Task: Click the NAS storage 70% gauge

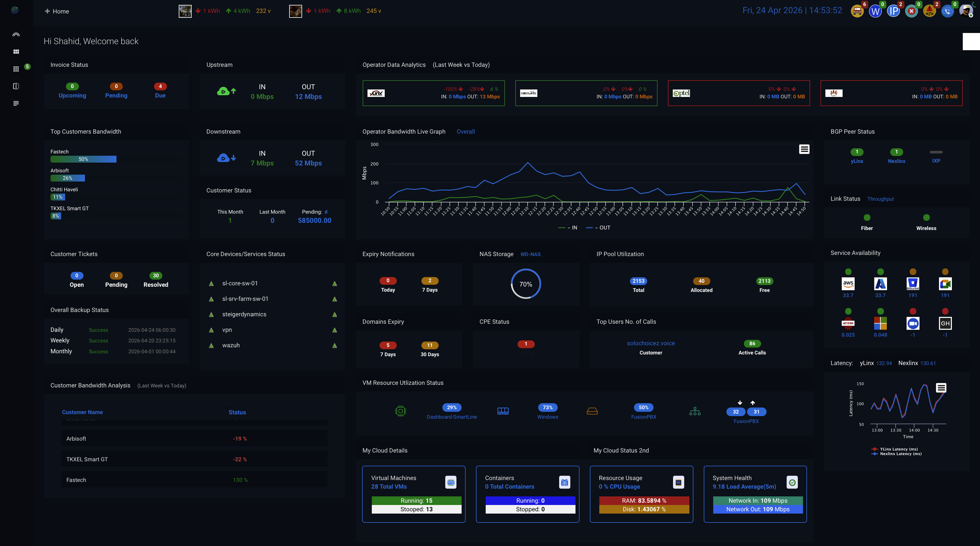Action: pyautogui.click(x=526, y=284)
